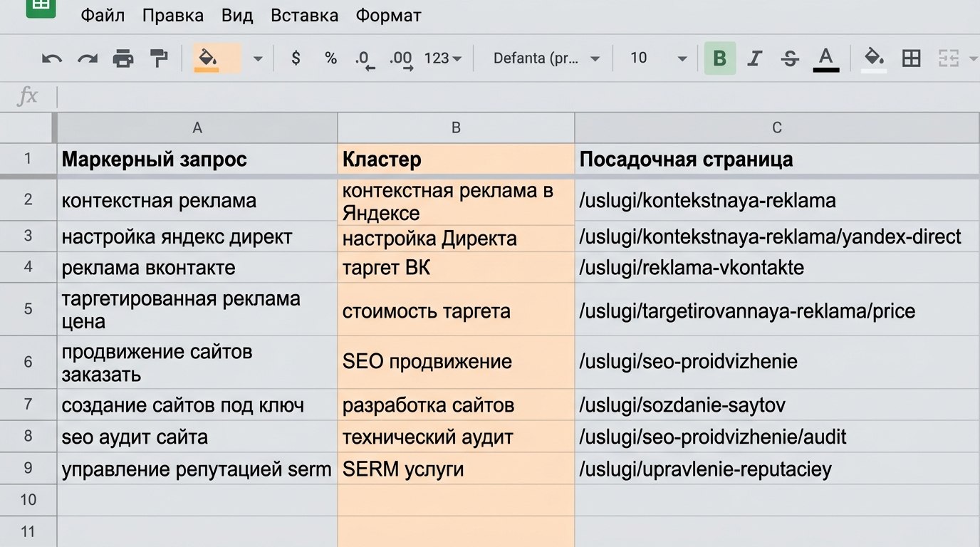This screenshot has height=547, width=980.
Task: Select cell 'создание сайтов под ключ'
Action: 197,405
